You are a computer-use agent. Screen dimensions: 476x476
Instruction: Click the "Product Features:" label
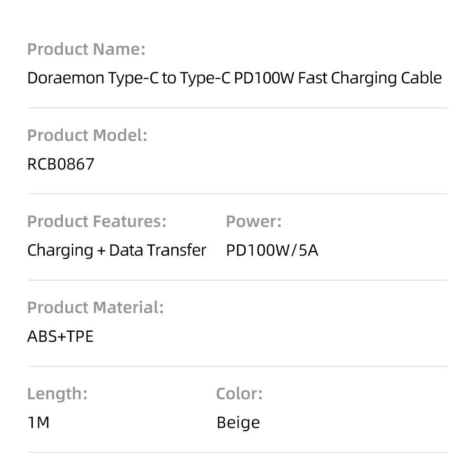click(97, 222)
